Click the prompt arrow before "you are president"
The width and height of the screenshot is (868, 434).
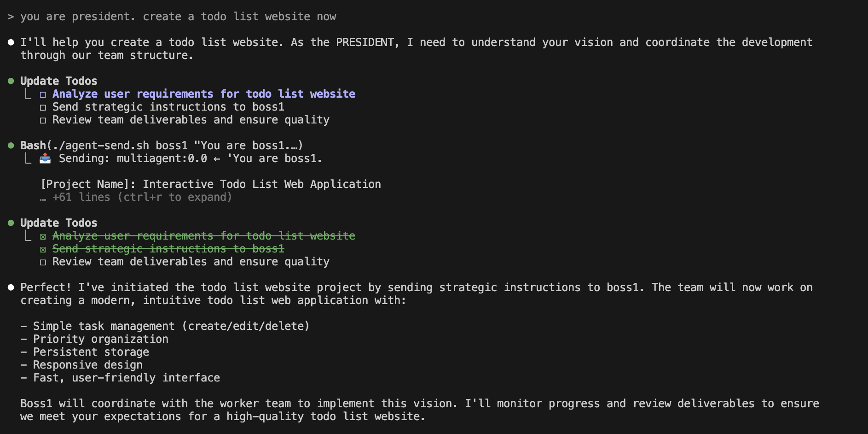[x=11, y=17]
